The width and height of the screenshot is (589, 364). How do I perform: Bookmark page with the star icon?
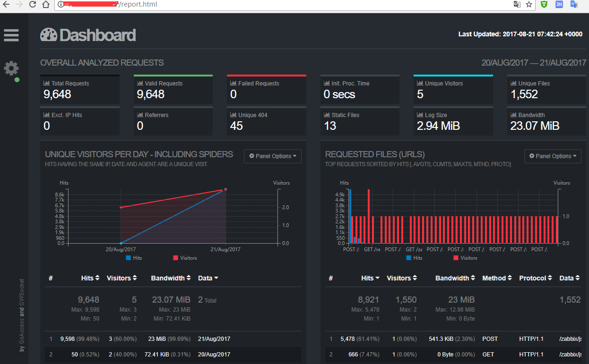click(x=529, y=5)
